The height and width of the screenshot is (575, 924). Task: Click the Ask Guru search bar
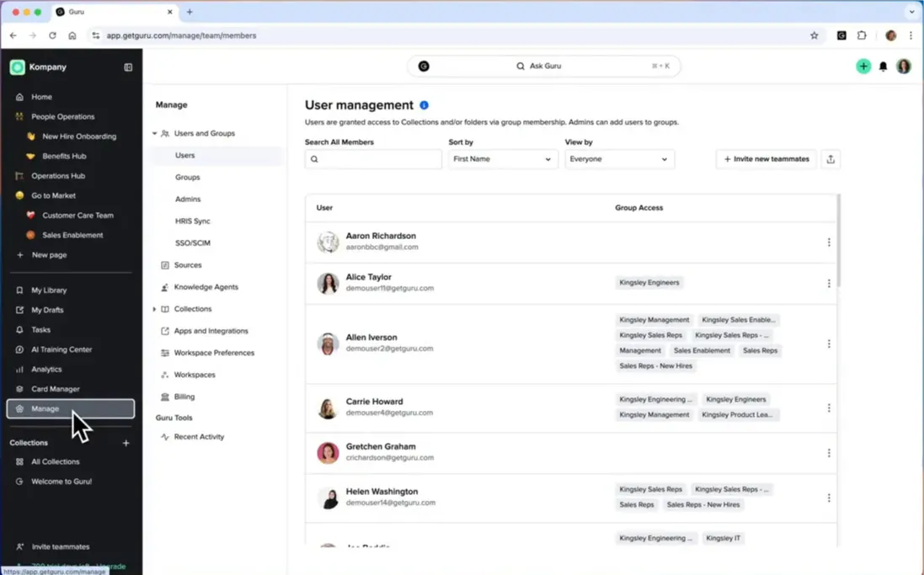click(543, 66)
